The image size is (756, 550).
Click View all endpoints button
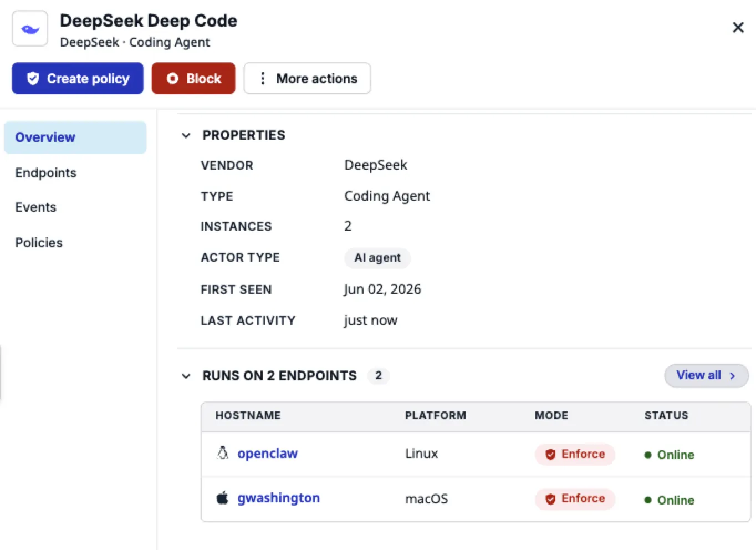click(x=706, y=375)
